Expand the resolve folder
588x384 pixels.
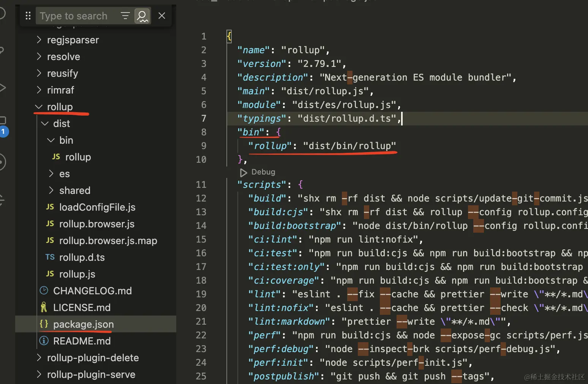pos(39,56)
